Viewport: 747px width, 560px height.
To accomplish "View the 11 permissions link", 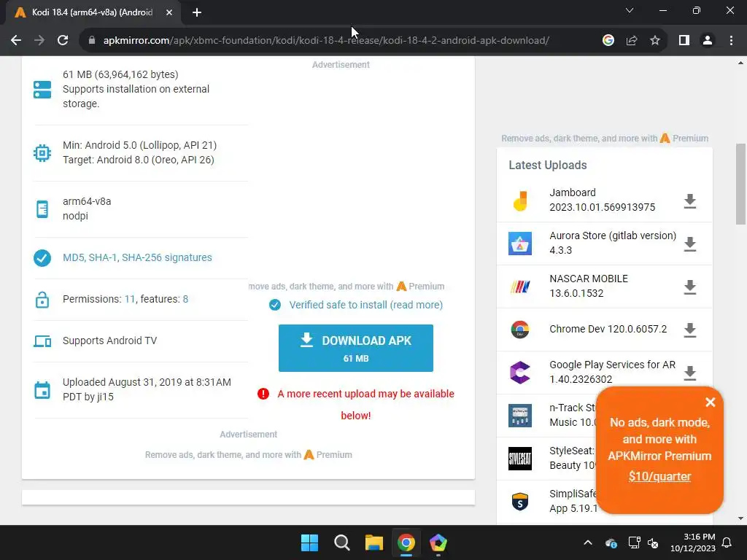I will (x=130, y=299).
